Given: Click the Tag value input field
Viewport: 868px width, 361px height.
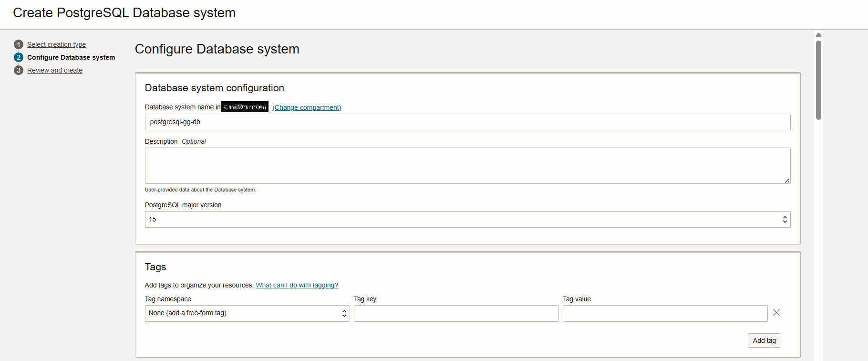Looking at the screenshot, I should (x=665, y=313).
